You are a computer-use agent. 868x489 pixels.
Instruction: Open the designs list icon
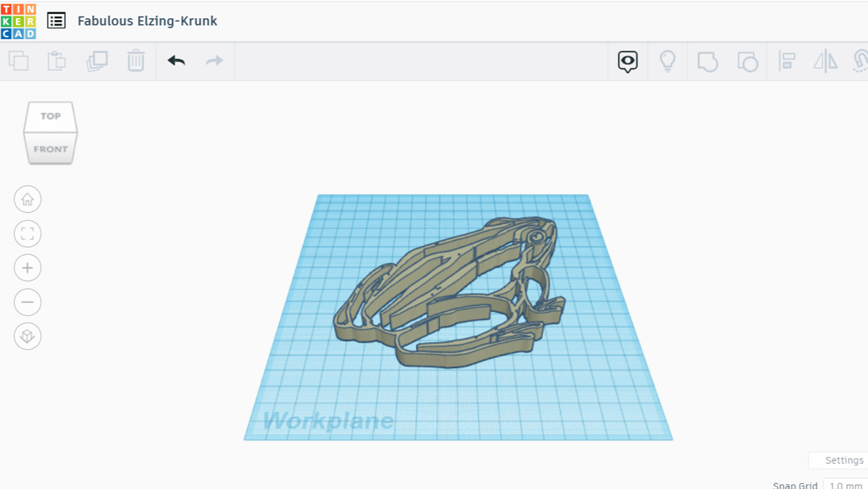(x=56, y=21)
